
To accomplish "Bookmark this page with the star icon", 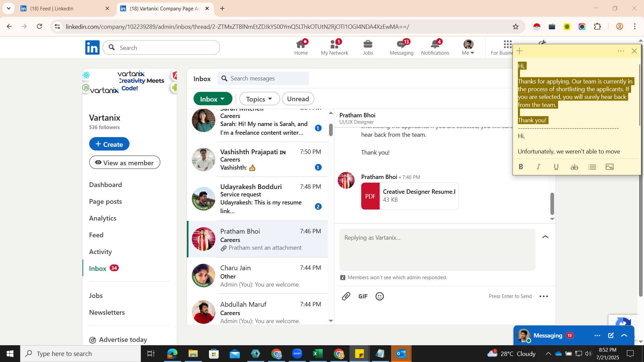I will 516,26.
